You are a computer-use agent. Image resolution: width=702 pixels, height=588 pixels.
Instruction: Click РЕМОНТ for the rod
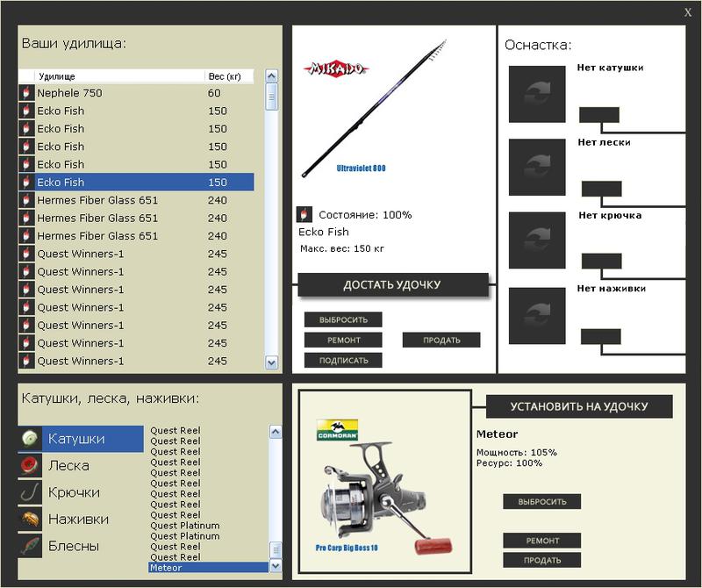coord(343,340)
